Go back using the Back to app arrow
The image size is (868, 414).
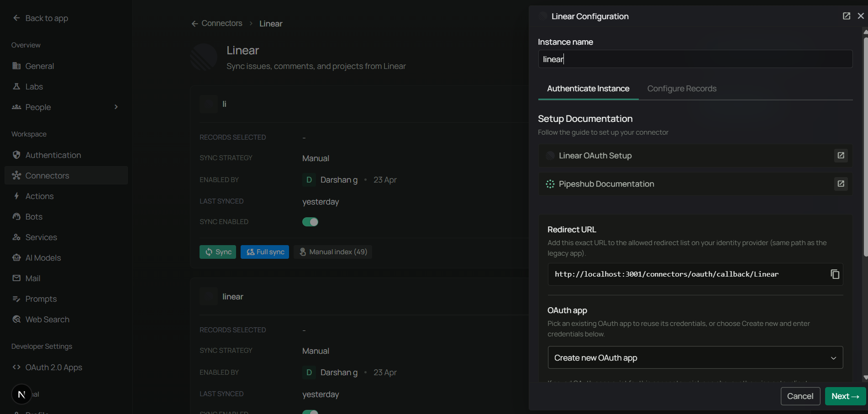pos(16,18)
